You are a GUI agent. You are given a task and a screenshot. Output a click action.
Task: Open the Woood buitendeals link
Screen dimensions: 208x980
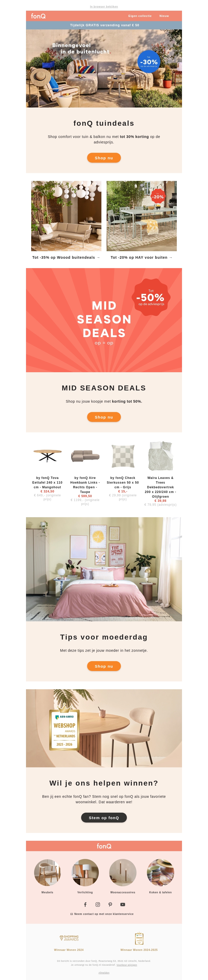point(66,257)
